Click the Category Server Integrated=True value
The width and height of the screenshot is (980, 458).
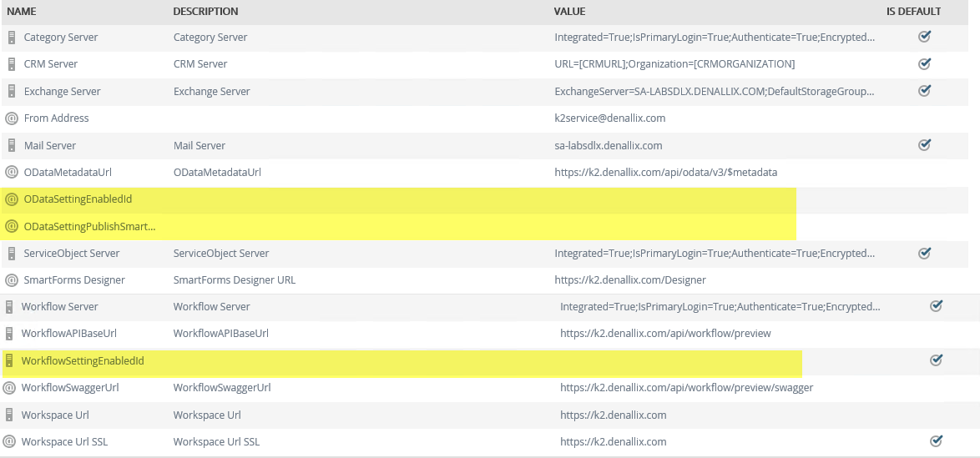[715, 38]
